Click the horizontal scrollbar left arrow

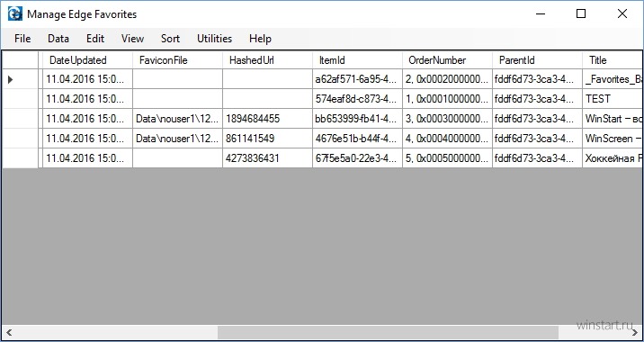click(9, 332)
